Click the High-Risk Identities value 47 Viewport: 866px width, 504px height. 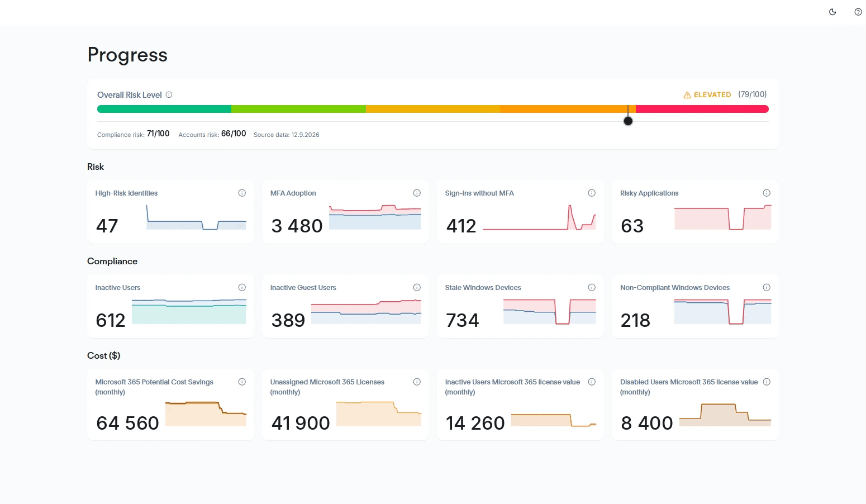click(107, 226)
